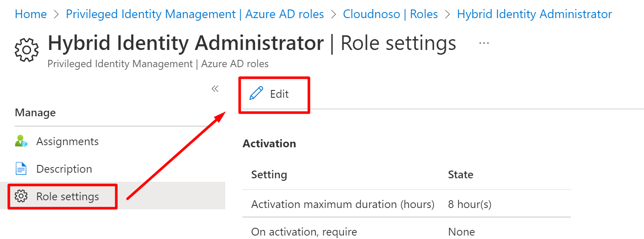Viewport: 644px width, 239px height.
Task: Click the large gear icon beside title
Action: coord(27,50)
